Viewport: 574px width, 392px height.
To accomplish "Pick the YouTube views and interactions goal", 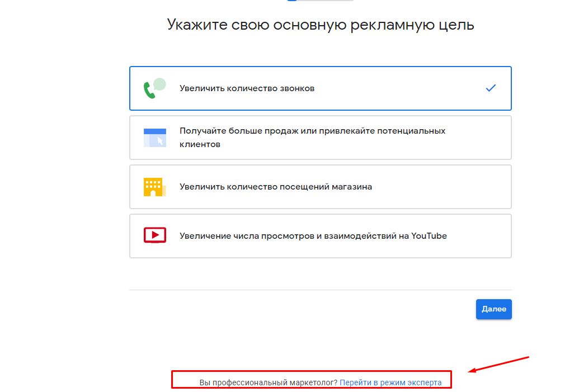I will point(313,236).
